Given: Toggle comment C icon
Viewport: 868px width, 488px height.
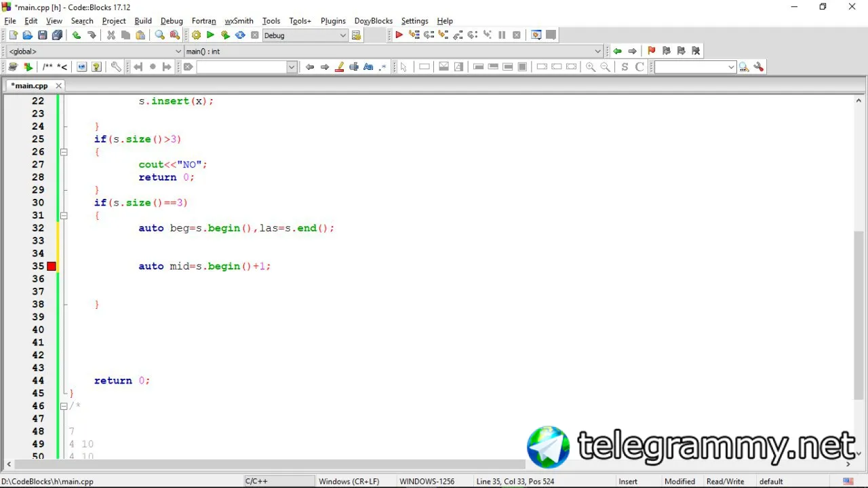Looking at the screenshot, I should coord(639,67).
